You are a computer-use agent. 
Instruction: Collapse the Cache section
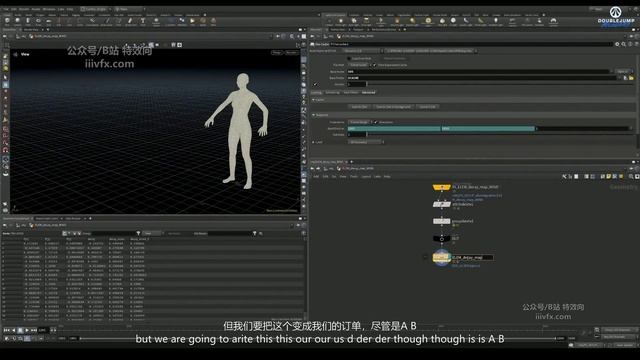pos(313,100)
